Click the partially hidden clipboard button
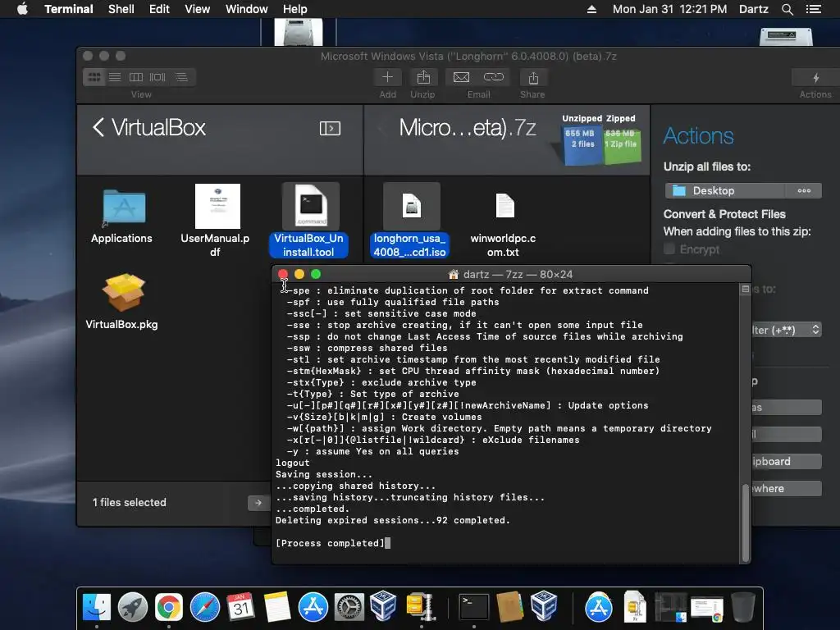The height and width of the screenshot is (630, 840). [x=787, y=461]
